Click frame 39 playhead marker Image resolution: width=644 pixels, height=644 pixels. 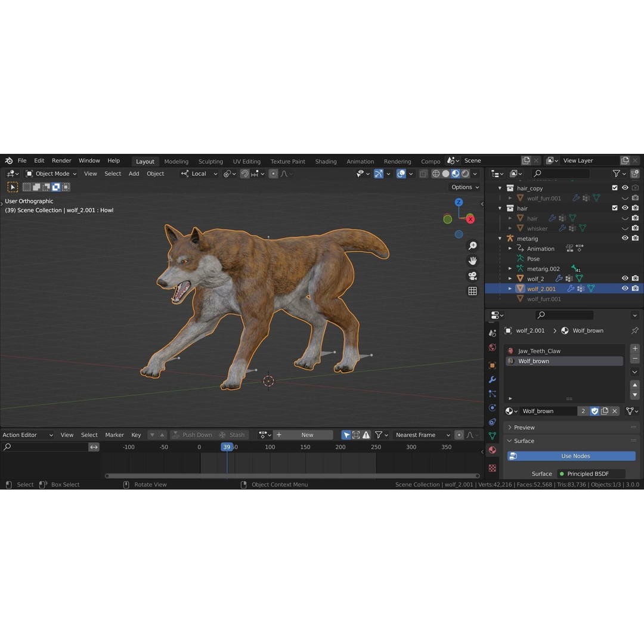point(227,447)
